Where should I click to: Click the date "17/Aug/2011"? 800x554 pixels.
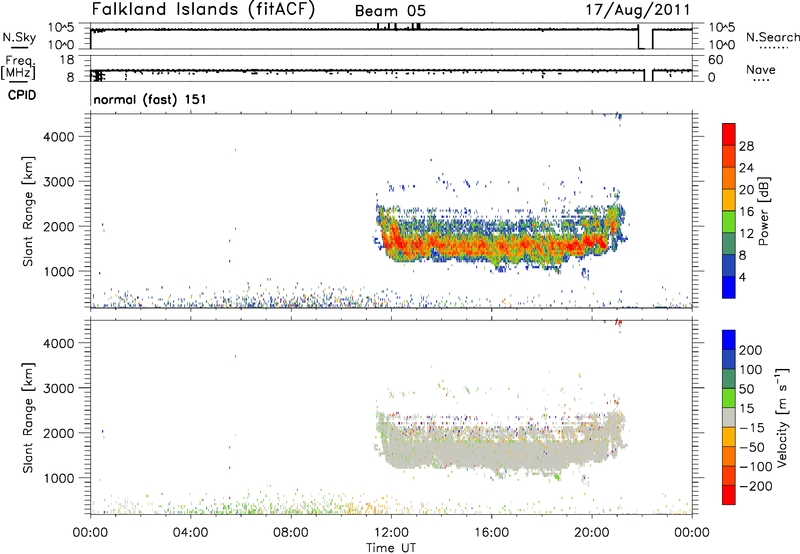[637, 10]
